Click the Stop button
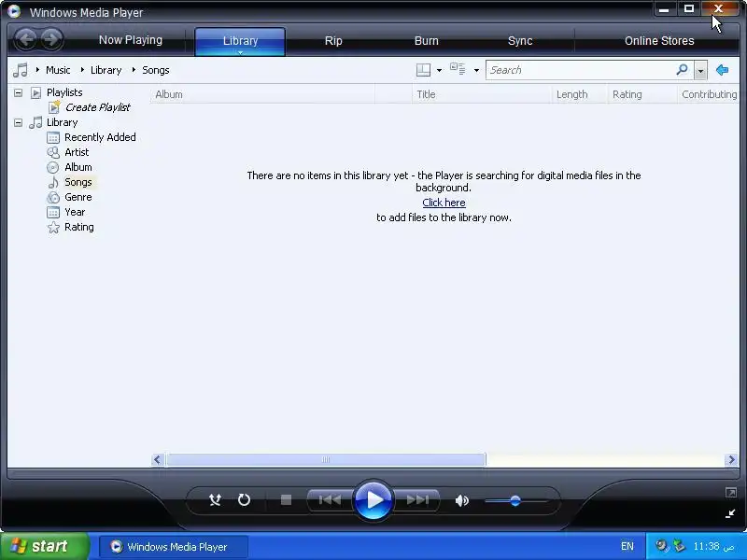The height and width of the screenshot is (560, 747). pyautogui.click(x=286, y=500)
